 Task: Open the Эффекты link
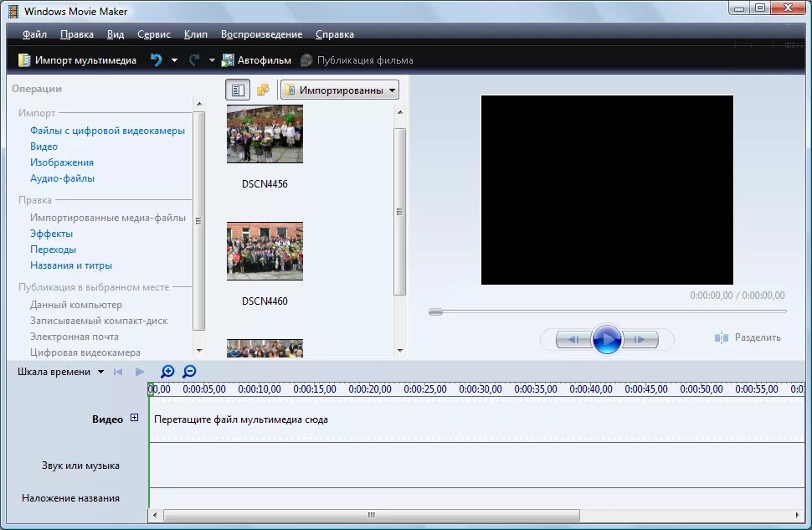click(51, 234)
